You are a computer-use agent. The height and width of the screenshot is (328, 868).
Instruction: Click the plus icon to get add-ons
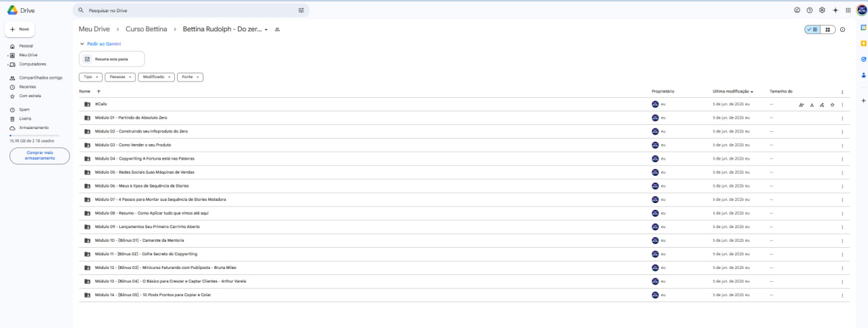863,101
